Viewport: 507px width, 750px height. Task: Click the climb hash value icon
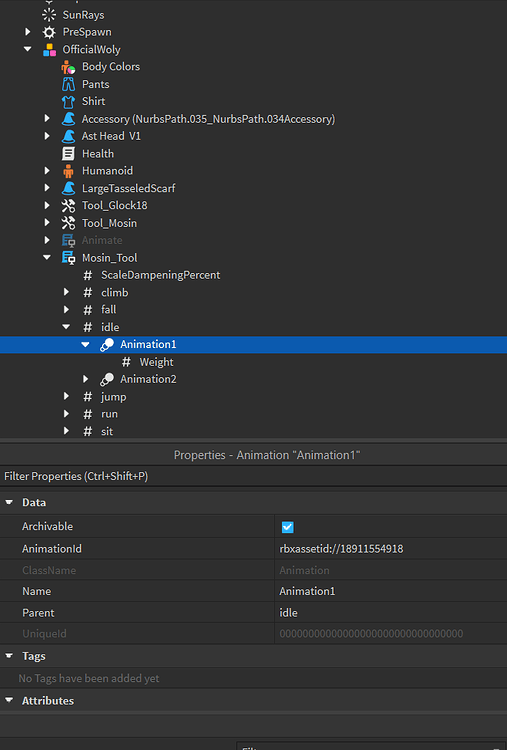click(88, 292)
